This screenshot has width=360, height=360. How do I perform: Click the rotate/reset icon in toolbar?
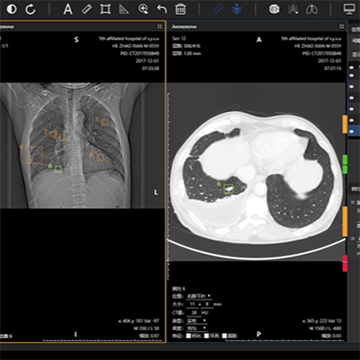30,9
